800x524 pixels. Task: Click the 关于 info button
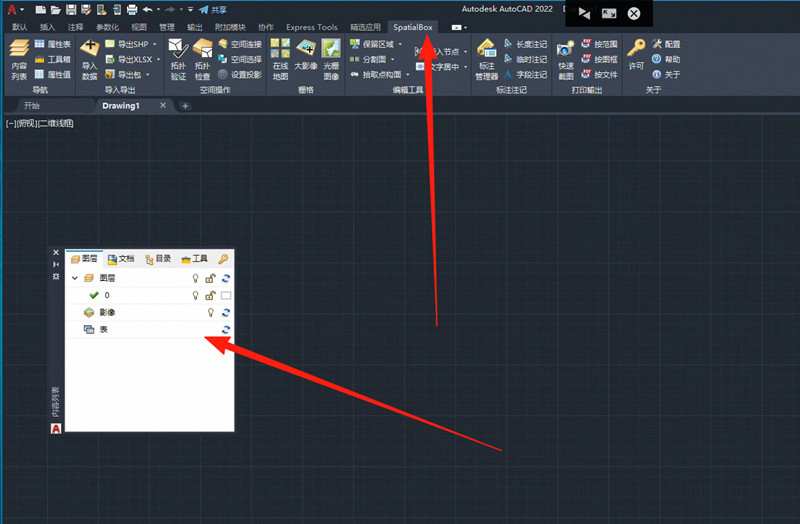point(666,74)
